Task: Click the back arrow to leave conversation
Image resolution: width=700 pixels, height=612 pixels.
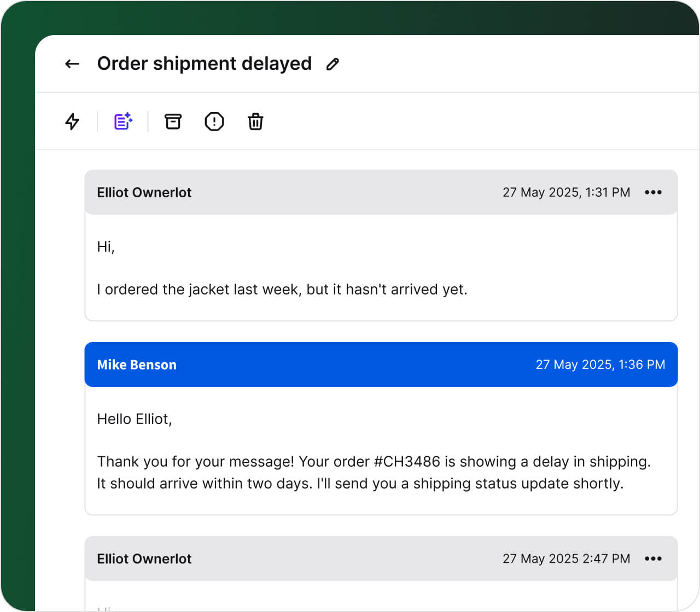Action: [72, 64]
